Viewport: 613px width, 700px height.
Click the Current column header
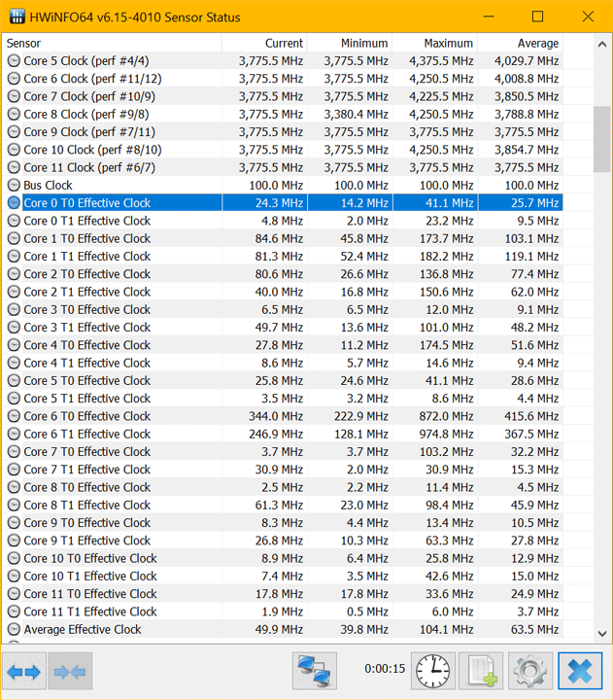coord(264,43)
